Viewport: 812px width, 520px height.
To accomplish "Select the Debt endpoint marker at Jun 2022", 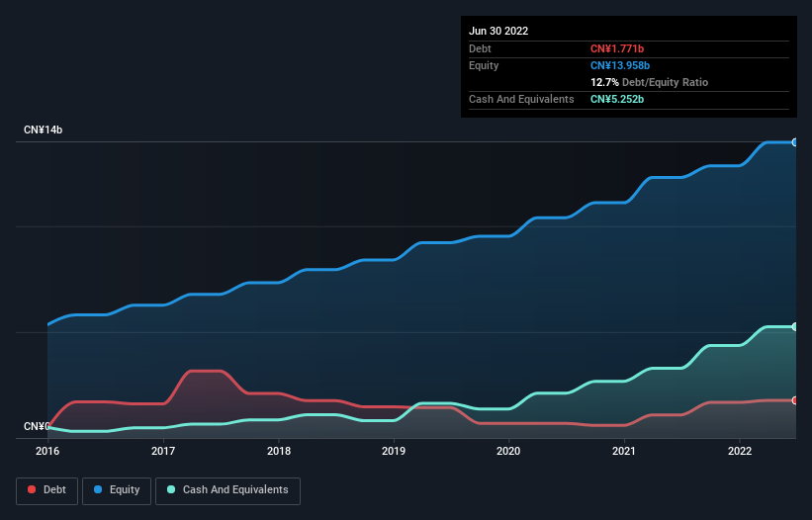I will [x=795, y=400].
